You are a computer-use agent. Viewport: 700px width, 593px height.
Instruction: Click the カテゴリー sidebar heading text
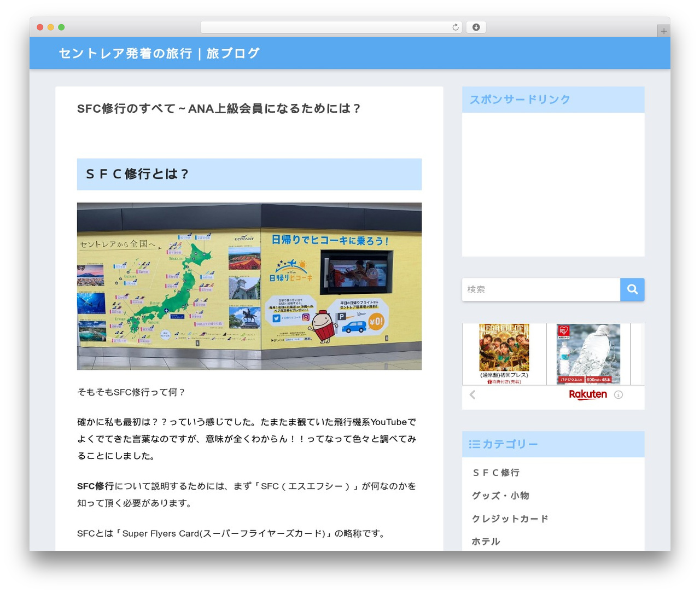[510, 444]
